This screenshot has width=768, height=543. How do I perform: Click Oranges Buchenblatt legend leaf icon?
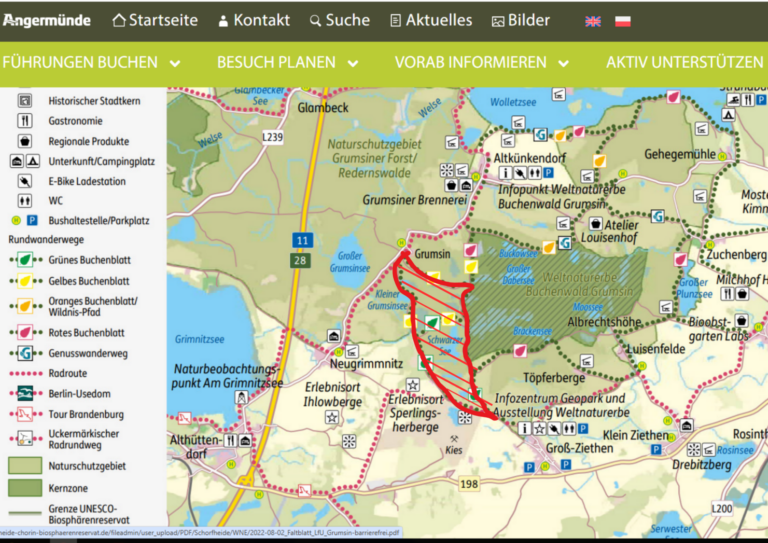(x=24, y=306)
